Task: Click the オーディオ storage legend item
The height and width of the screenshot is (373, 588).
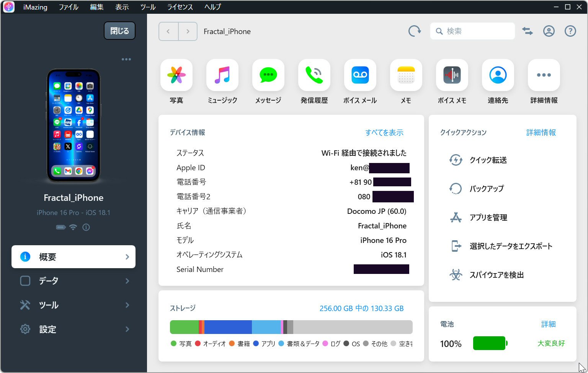Action: click(211, 344)
